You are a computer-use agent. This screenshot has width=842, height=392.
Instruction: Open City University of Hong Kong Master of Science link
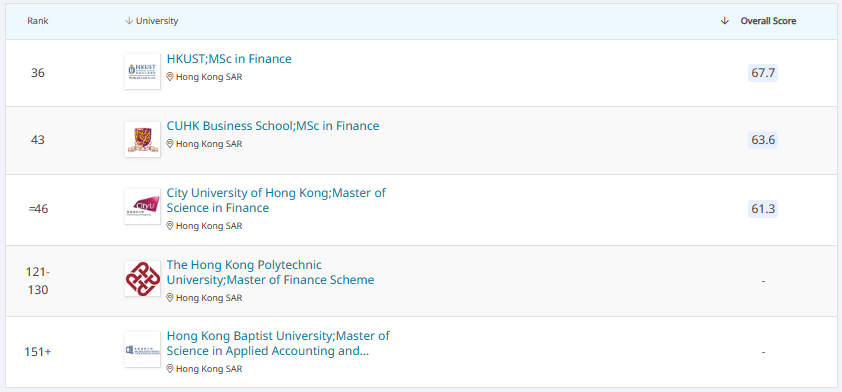click(276, 200)
